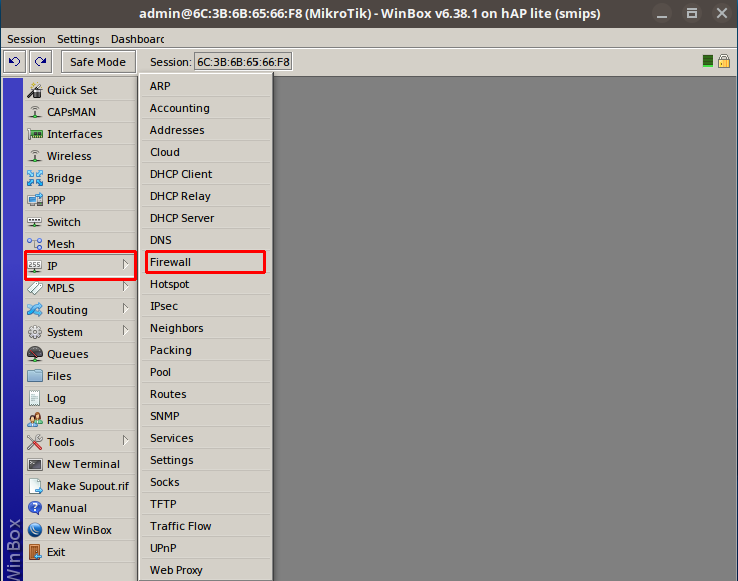The image size is (738, 581).
Task: Select TFTP entry
Action: pos(206,504)
